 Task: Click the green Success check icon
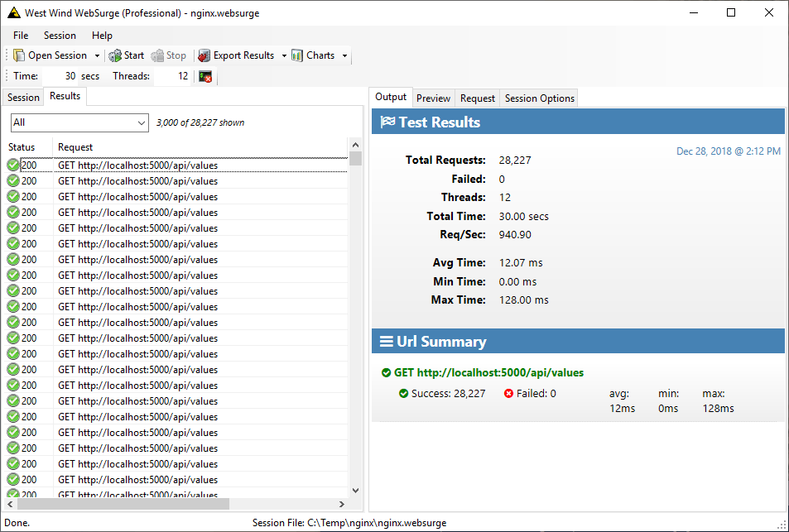[403, 394]
